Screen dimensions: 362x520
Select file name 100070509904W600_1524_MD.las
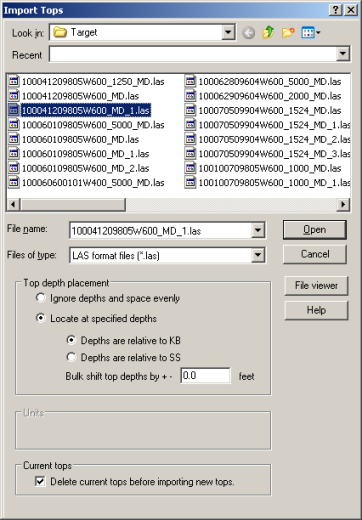coord(270,110)
